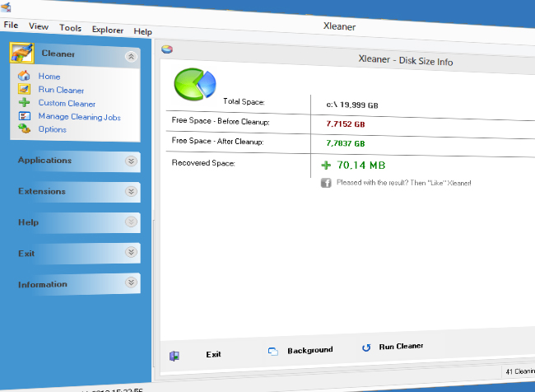Expand the Extensions sidebar section
Screen dimensions: 535x392
[130, 191]
